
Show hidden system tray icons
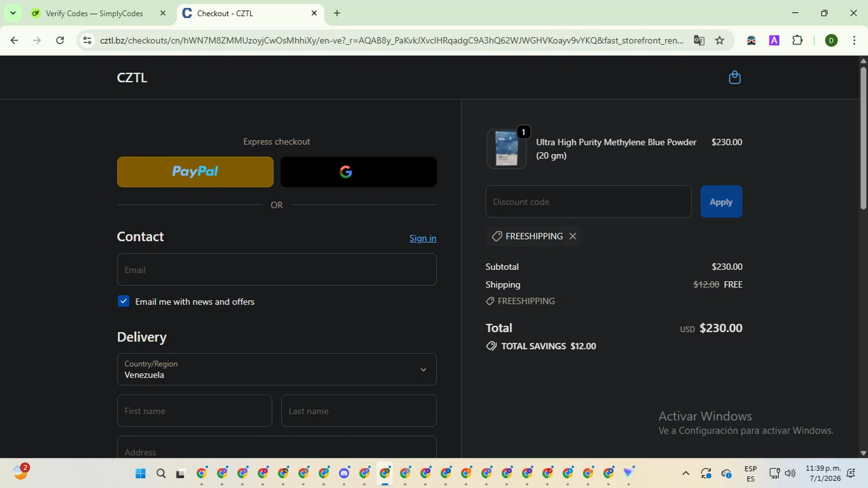click(x=686, y=474)
